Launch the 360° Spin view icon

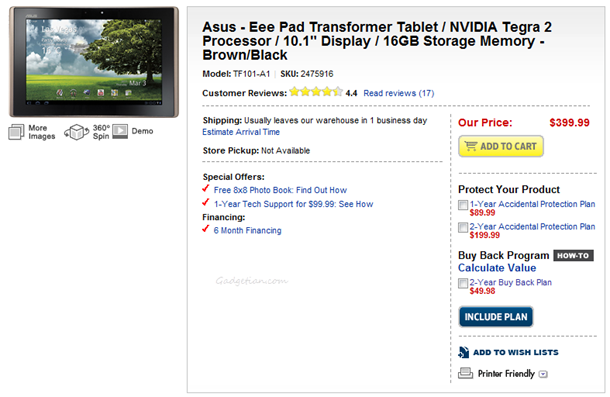coord(77,132)
